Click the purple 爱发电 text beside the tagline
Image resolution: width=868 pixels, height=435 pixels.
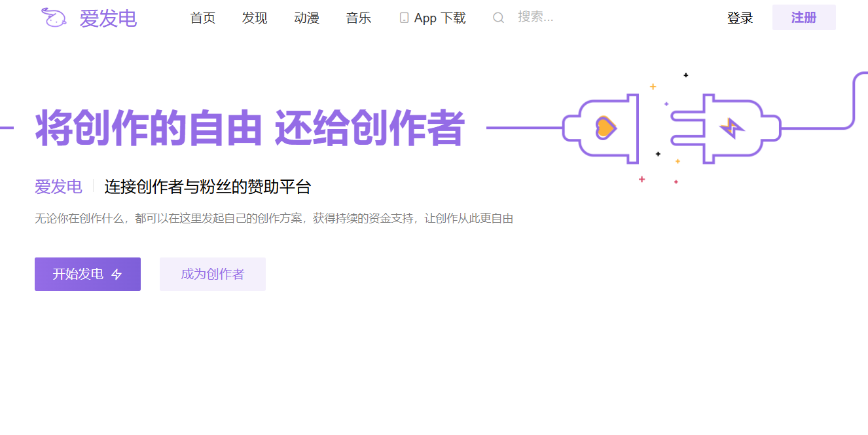pyautogui.click(x=58, y=187)
